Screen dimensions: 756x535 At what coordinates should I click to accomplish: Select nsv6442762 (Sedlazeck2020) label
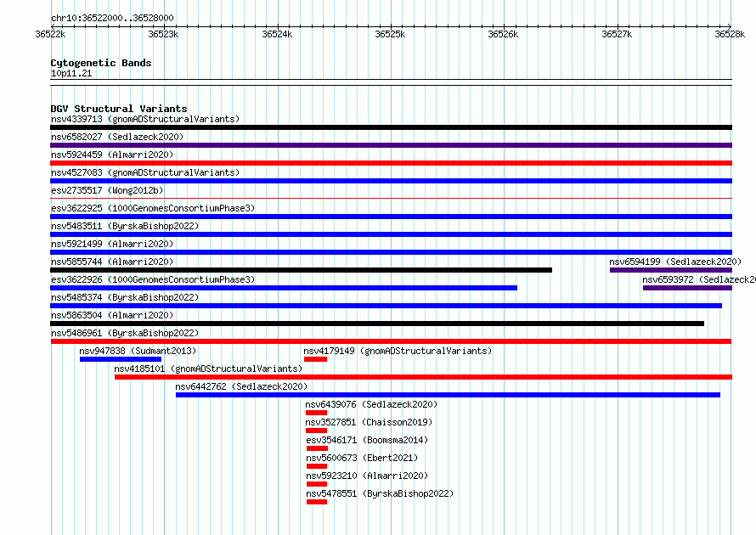pos(241,386)
